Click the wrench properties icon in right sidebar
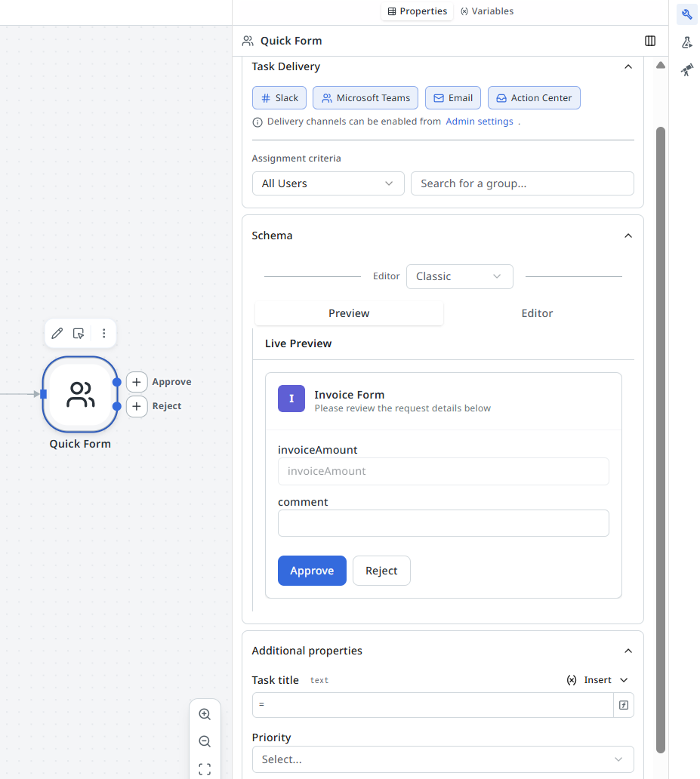The height and width of the screenshot is (779, 700). (686, 14)
